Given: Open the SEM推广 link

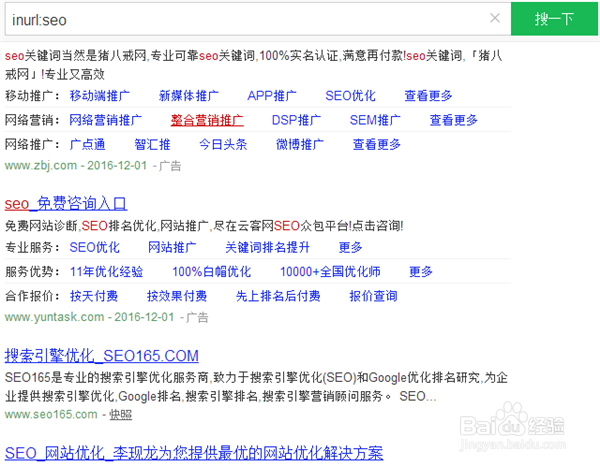Looking at the screenshot, I should pyautogui.click(x=375, y=120).
